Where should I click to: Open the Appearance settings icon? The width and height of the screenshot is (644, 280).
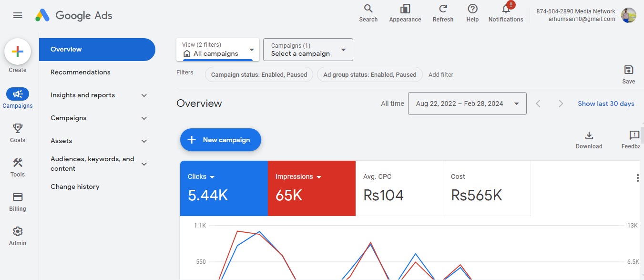[405, 9]
